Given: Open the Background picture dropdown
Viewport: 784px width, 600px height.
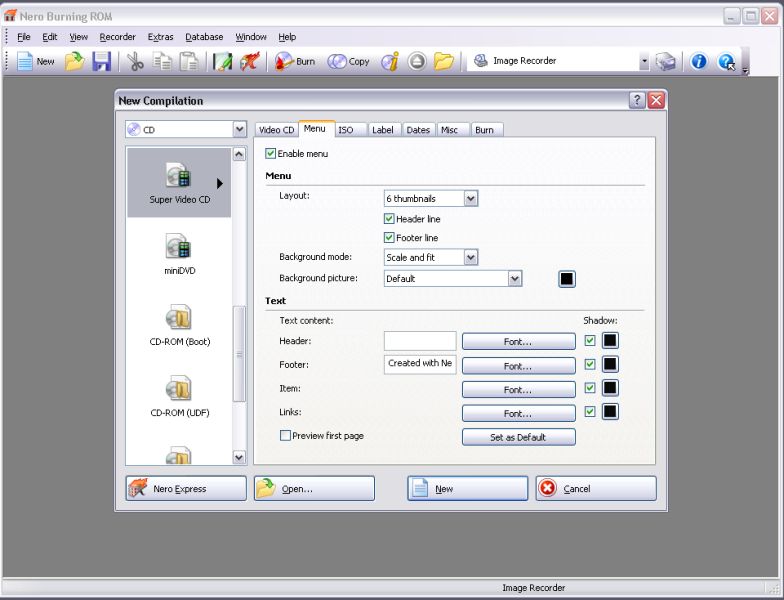Looking at the screenshot, I should pos(515,278).
